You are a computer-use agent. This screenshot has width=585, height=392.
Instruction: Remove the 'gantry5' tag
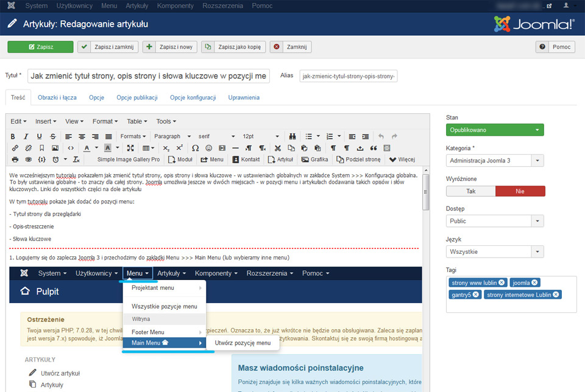476,295
